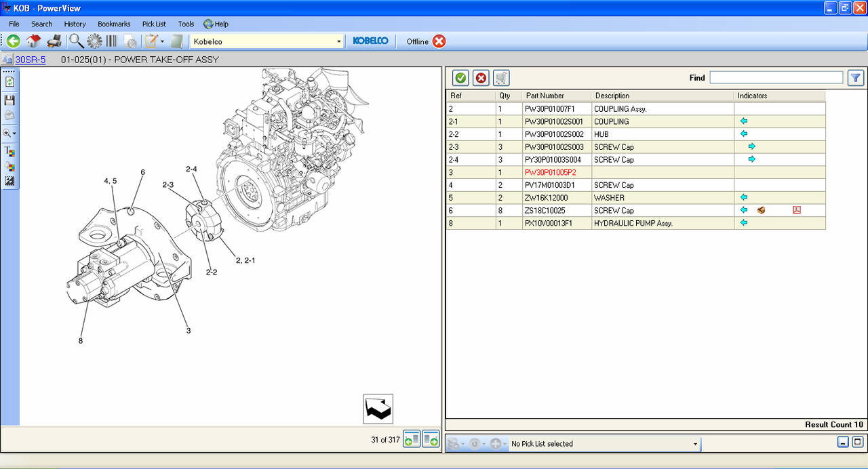Click the gear settings icon in toolbar
Screen dimensions: 868x469
94,41
